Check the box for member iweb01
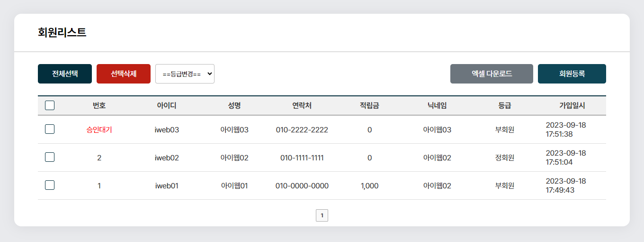This screenshot has width=644, height=242. (50, 185)
